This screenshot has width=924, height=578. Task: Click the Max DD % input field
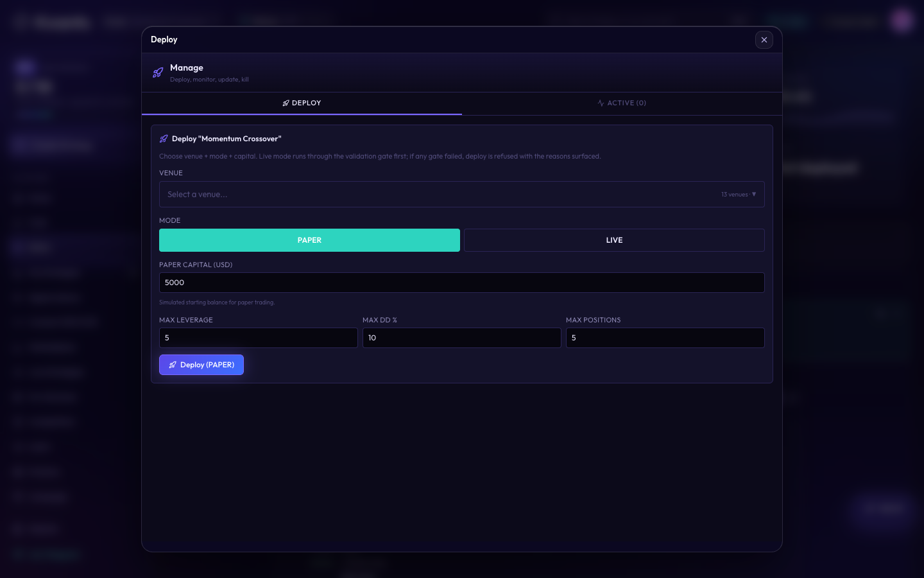tap(461, 338)
